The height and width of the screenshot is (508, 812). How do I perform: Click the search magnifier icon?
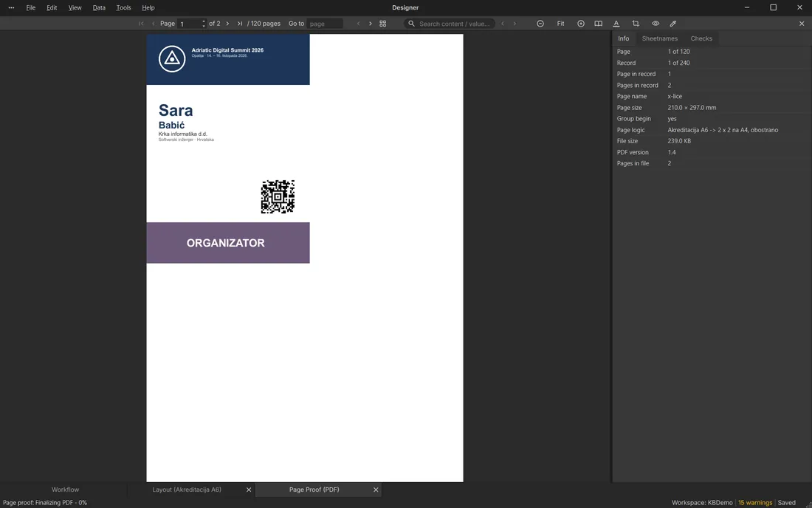coord(411,24)
